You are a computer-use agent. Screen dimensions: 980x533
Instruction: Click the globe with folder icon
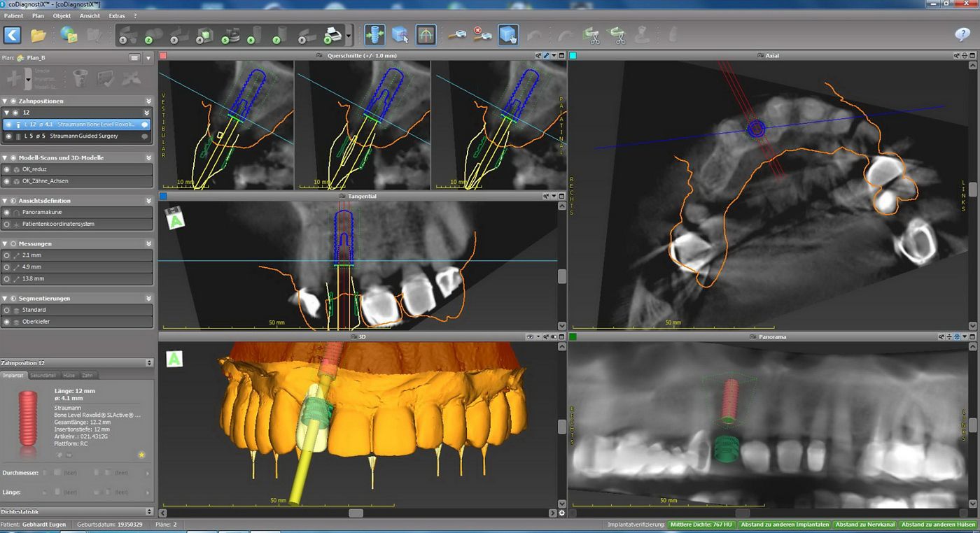69,34
